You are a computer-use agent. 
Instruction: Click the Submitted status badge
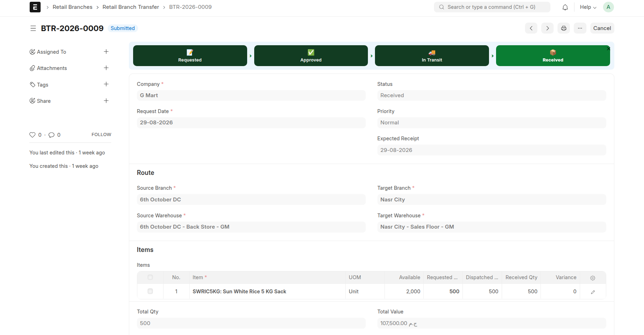point(123,28)
